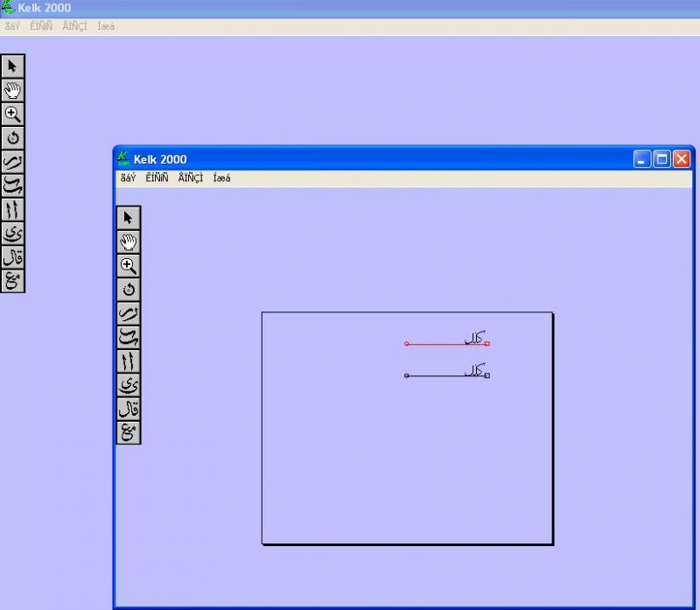The width and height of the screenshot is (700, 610).
Task: Choose the rotate tool in inner window toolbar
Action: [129, 290]
